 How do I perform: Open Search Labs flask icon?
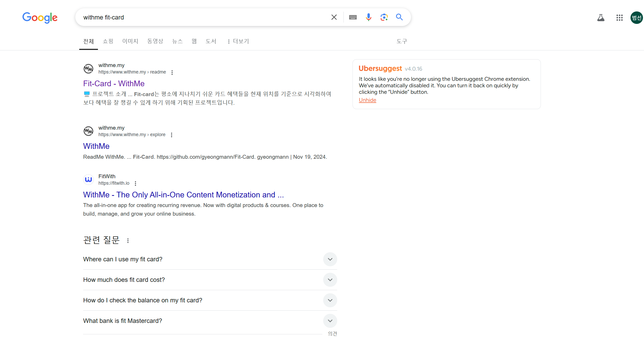tap(601, 18)
